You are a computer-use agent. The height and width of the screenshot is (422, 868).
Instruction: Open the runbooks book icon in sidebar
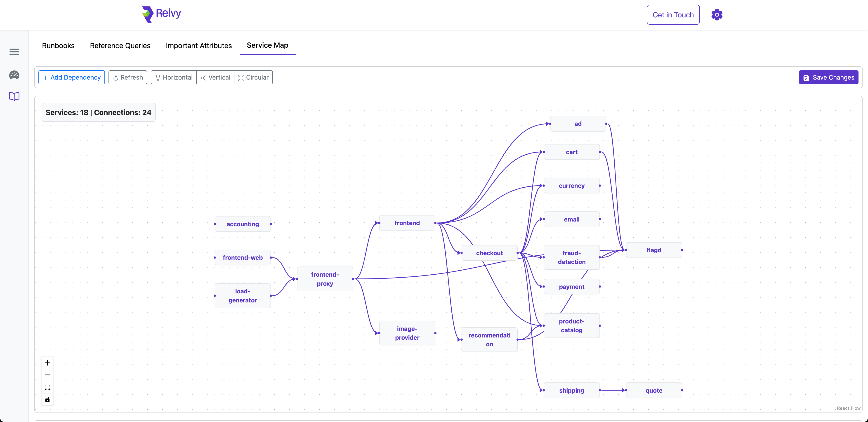pyautogui.click(x=14, y=96)
